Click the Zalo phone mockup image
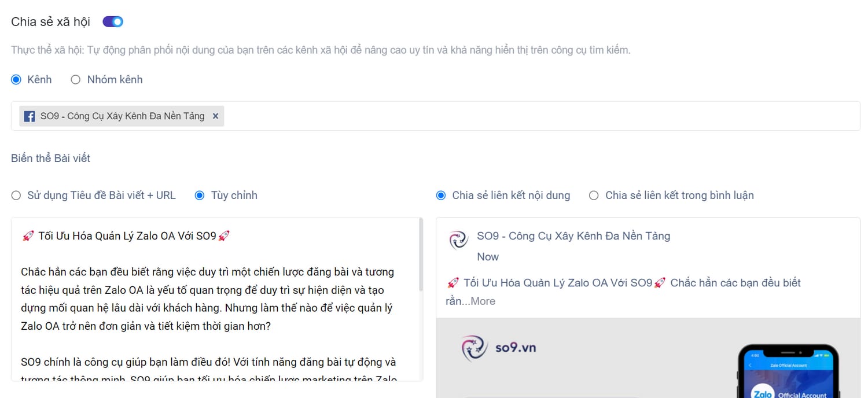Image resolution: width=868 pixels, height=398 pixels. (x=788, y=371)
